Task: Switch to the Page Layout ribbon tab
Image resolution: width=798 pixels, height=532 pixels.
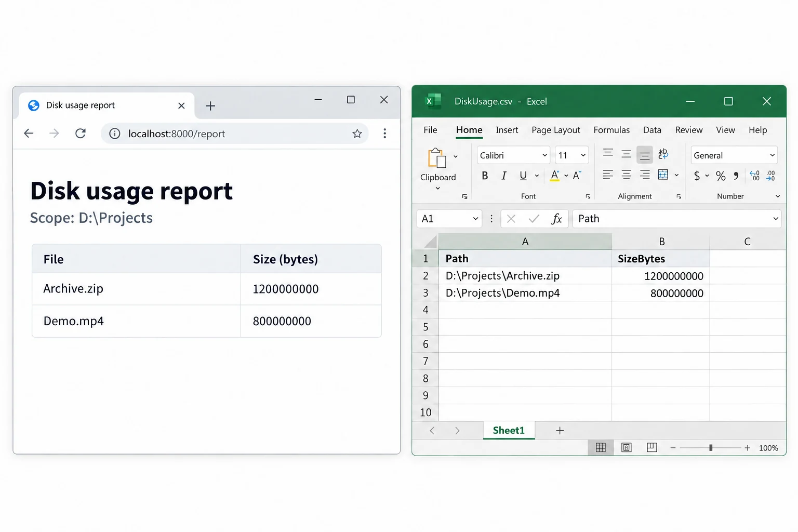Action: point(556,130)
